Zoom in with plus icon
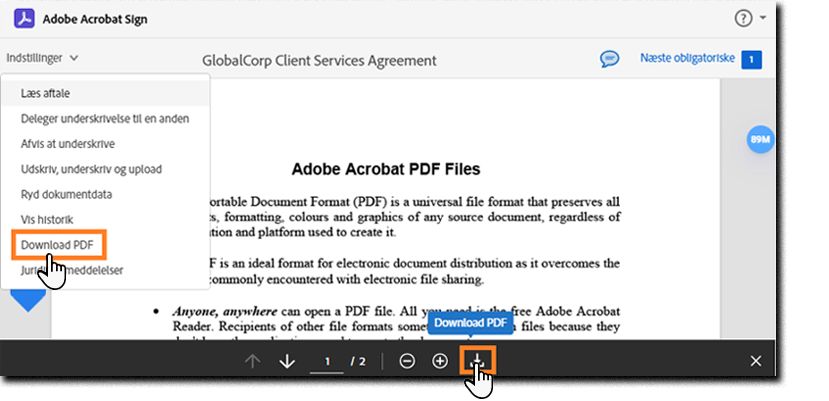829x401 pixels. click(x=440, y=361)
